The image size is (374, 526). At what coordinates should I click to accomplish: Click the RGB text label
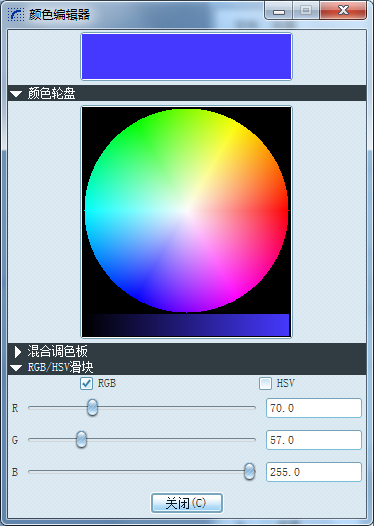tap(107, 383)
